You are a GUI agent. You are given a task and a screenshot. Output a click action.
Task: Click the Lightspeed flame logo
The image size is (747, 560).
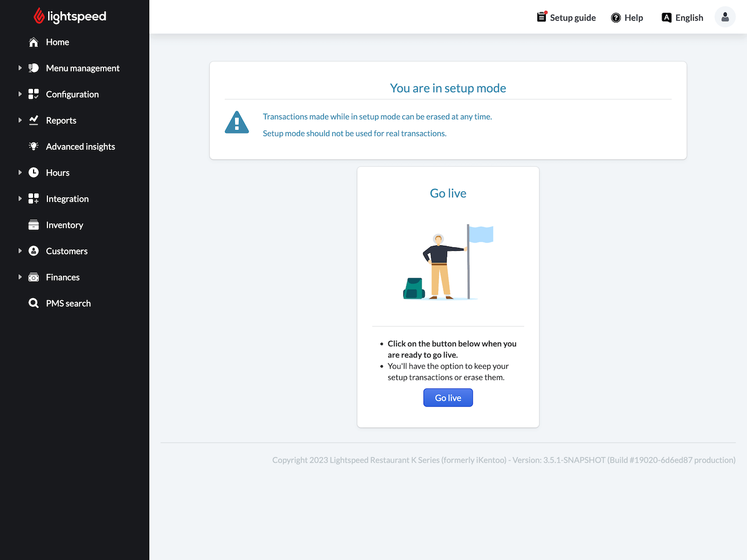[x=39, y=16]
